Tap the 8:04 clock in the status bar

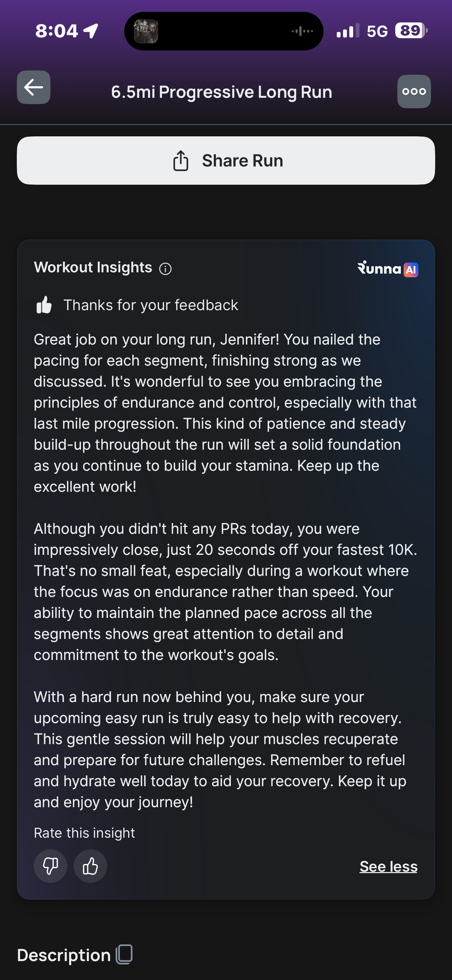click(x=56, y=31)
